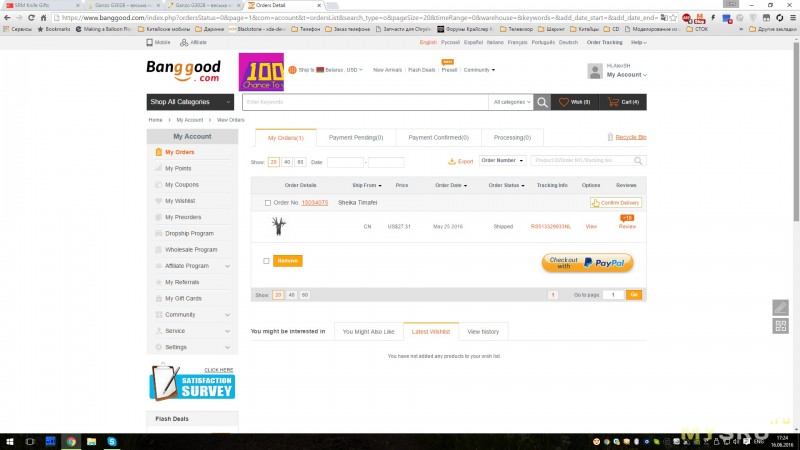Select the My Orders(1) tab
This screenshot has height=450, width=800.
click(x=286, y=138)
